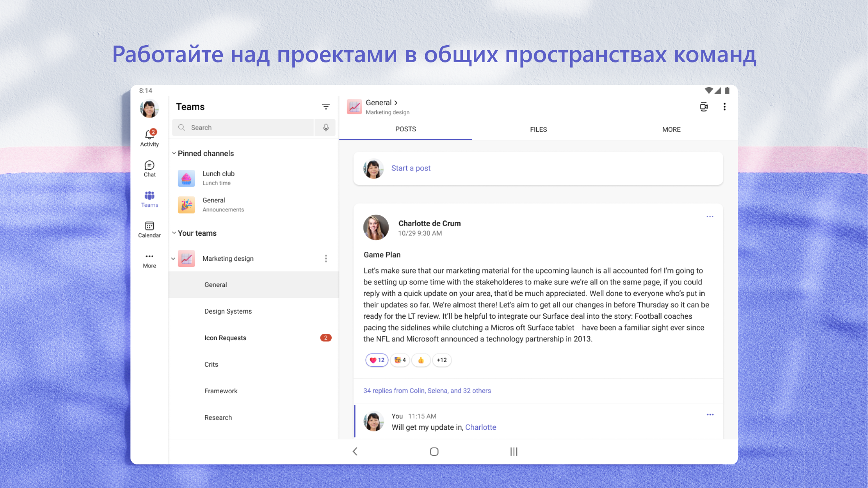
Task: Toggle the thumbs up reaction
Action: point(421,360)
